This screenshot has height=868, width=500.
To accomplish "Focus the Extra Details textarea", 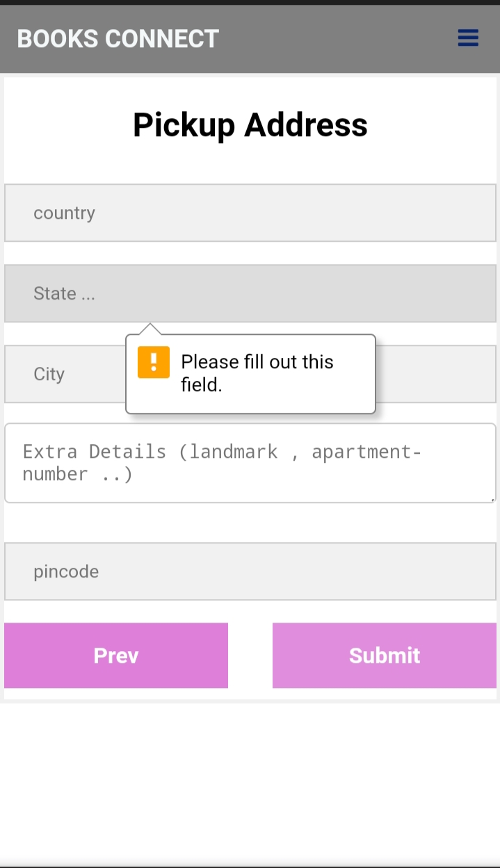I will (x=250, y=462).
